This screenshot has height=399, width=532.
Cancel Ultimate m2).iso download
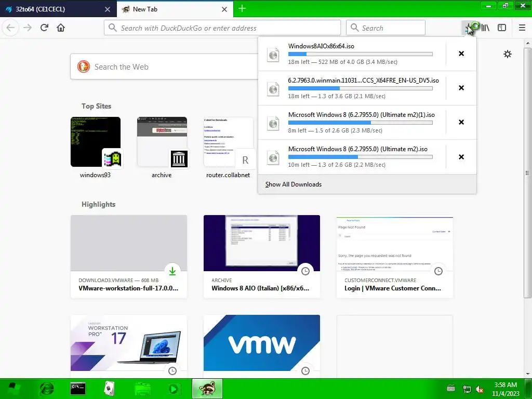pos(461,157)
